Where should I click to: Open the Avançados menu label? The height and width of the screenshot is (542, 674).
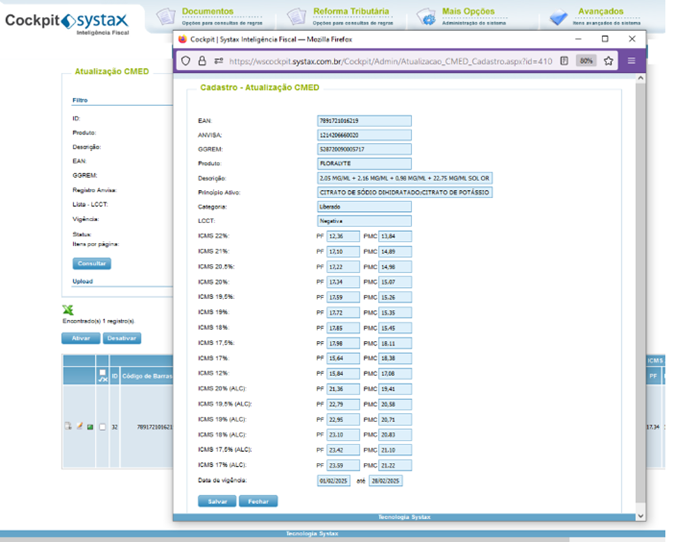(600, 11)
